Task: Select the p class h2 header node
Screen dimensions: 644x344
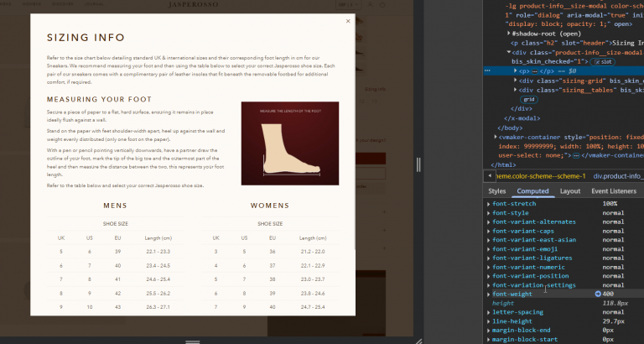Action: click(x=577, y=43)
